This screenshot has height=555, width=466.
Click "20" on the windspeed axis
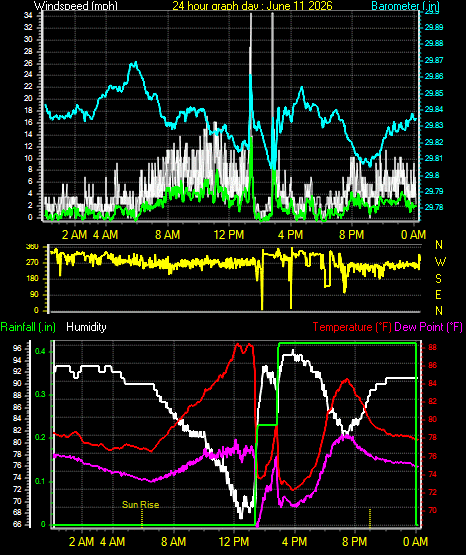click(28, 99)
